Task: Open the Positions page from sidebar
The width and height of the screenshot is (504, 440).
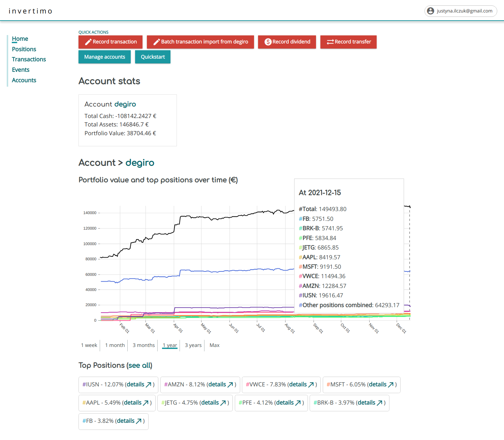Action: point(24,49)
